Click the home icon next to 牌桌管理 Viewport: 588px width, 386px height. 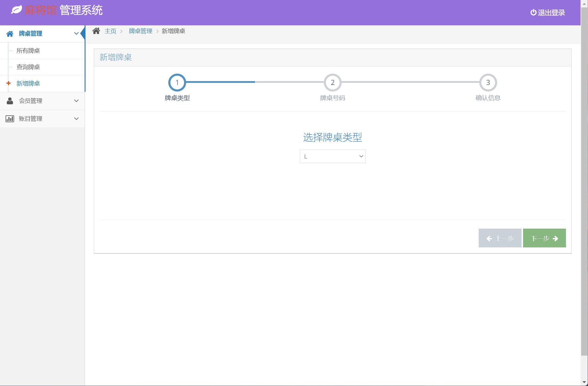[10, 33]
